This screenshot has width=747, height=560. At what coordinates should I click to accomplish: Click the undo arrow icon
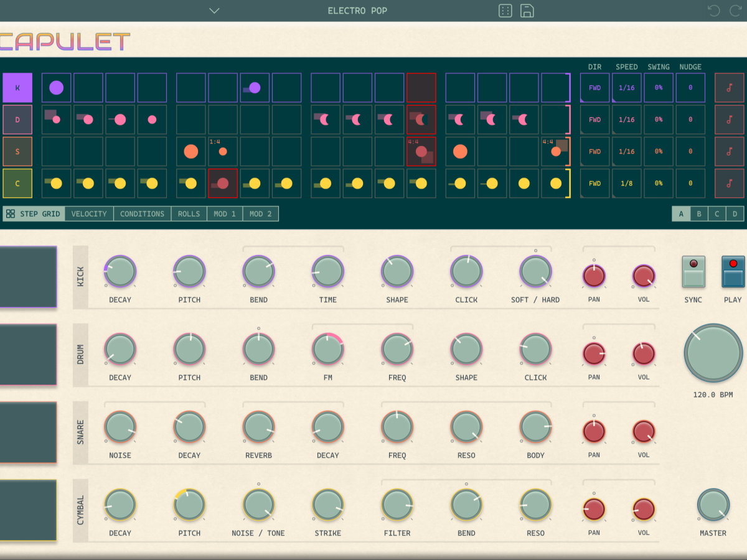pos(714,11)
